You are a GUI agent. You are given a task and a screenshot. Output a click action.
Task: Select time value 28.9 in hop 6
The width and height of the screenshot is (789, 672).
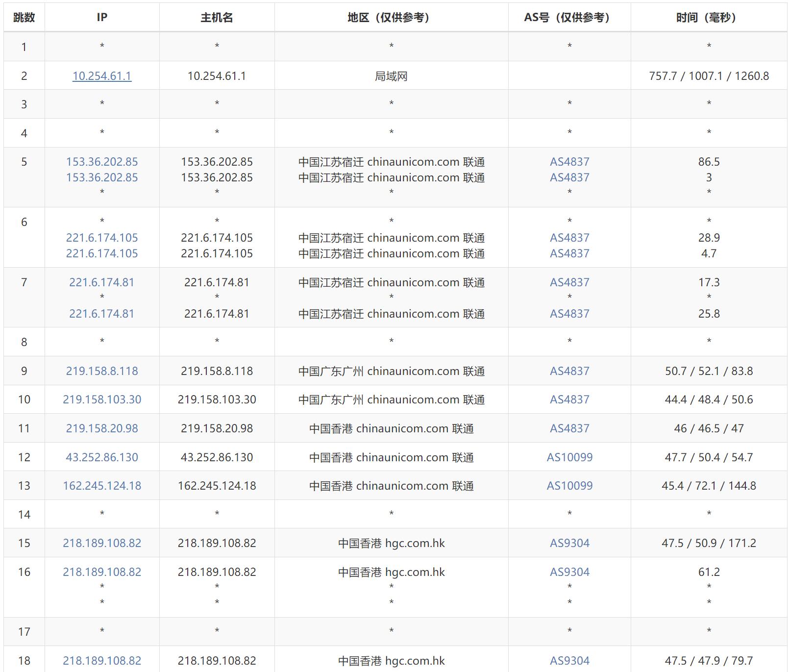(709, 238)
